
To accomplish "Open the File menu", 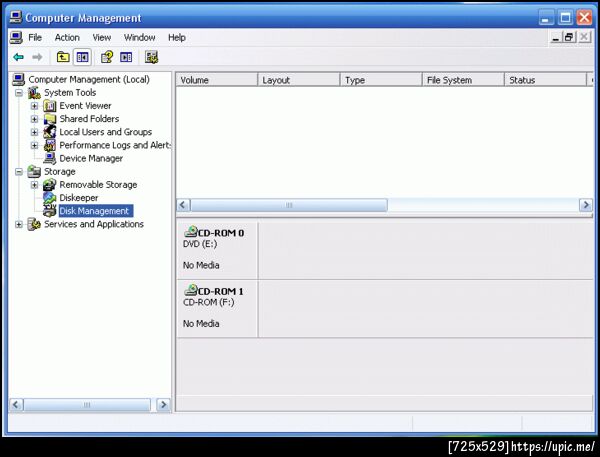I will point(35,38).
